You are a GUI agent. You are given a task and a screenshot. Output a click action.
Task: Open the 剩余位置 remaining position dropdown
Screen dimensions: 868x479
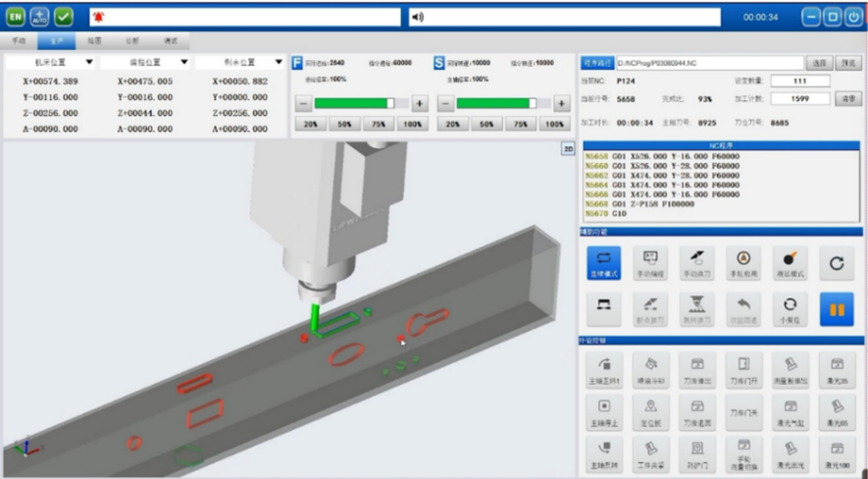(x=279, y=62)
